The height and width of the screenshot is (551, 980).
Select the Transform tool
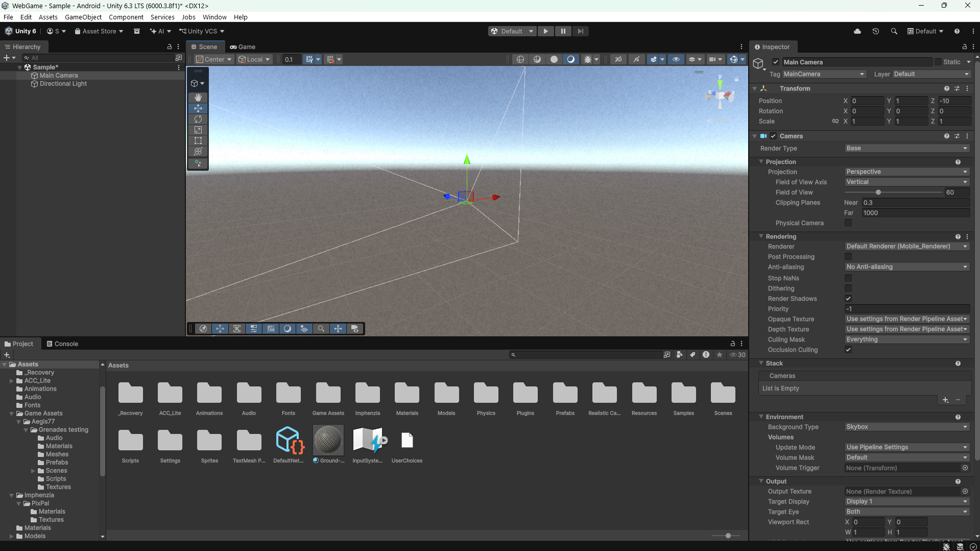click(x=198, y=151)
